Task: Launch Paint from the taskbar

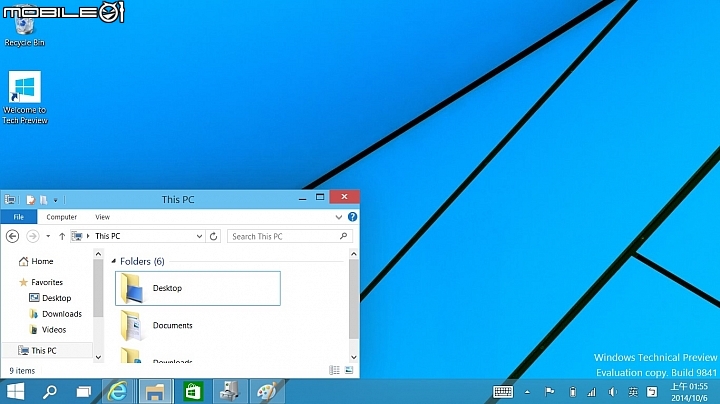Action: coord(267,392)
